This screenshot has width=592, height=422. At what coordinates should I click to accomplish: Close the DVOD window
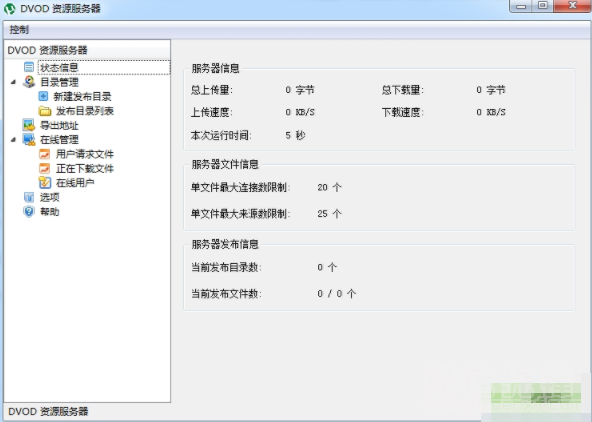coord(572,6)
